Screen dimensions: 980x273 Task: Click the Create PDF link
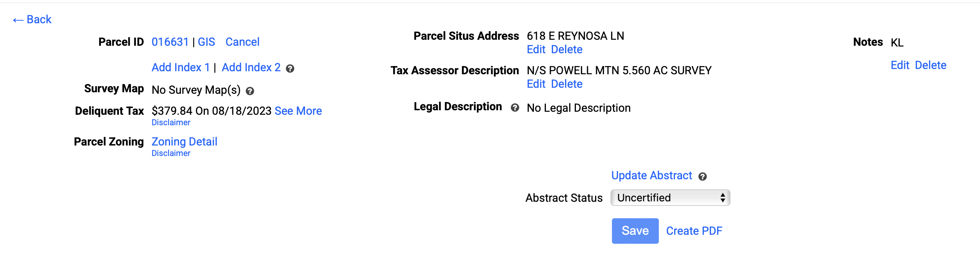[694, 231]
